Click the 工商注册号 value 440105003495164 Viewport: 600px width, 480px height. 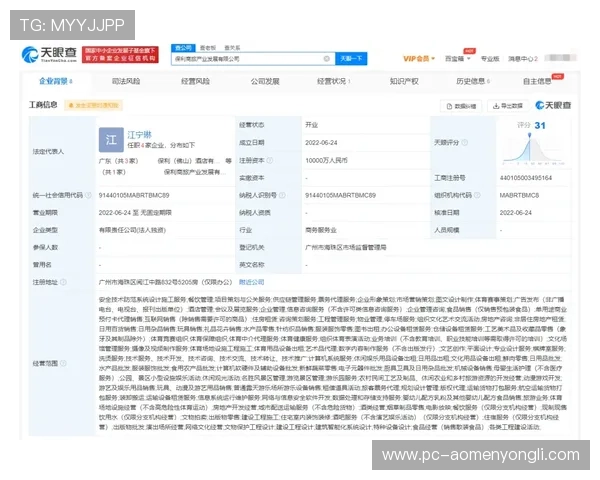tap(525, 178)
